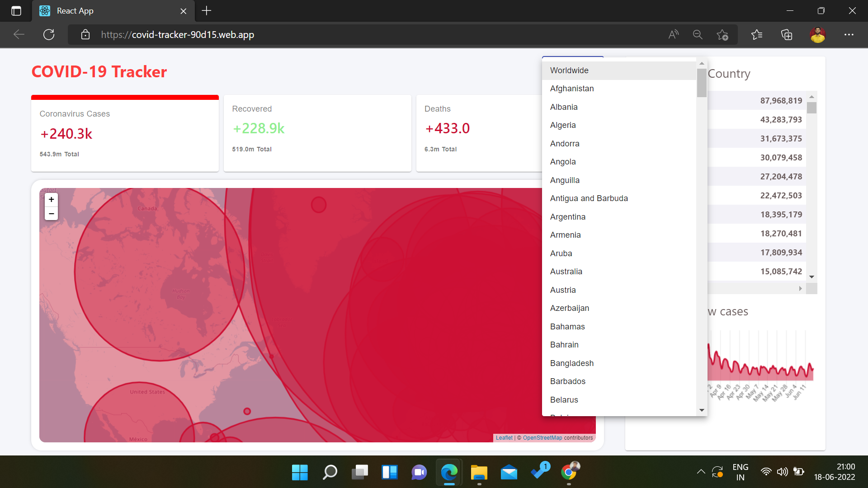Image resolution: width=868 pixels, height=488 pixels.
Task: Click the cases table horizontal scroll right arrow
Action: pyautogui.click(x=801, y=288)
